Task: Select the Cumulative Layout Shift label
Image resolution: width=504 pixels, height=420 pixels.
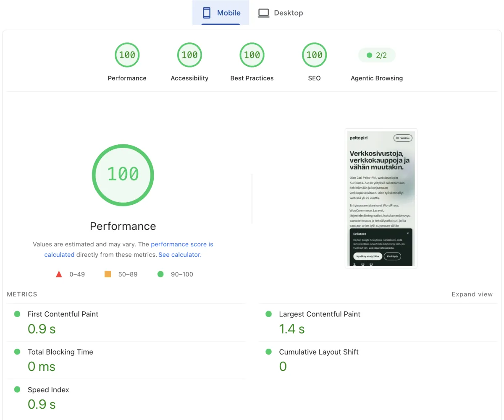Action: 319,352
